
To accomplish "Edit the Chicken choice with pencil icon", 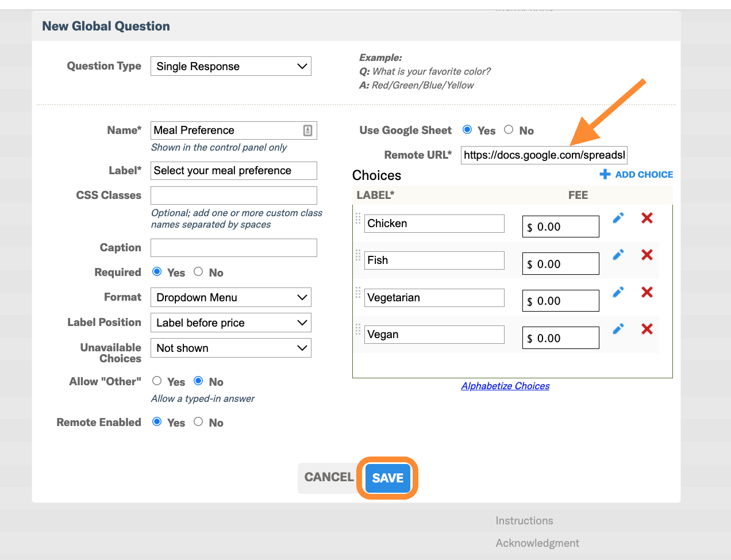I will tap(618, 218).
